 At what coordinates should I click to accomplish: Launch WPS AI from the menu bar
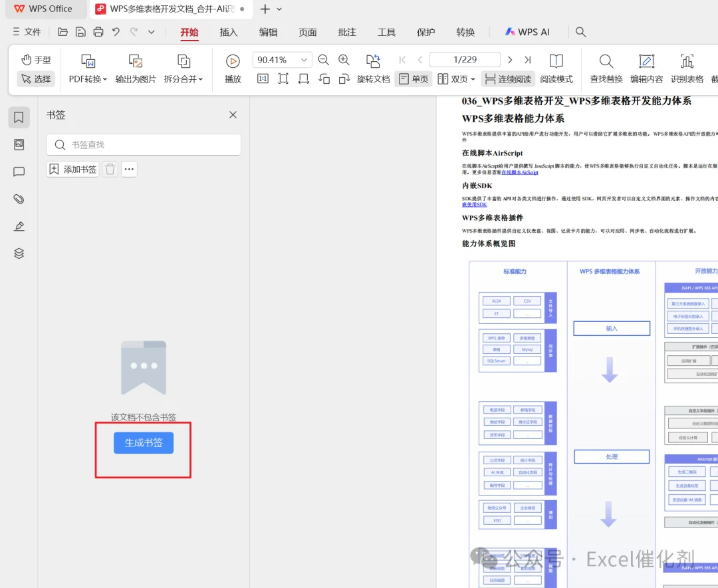[527, 32]
